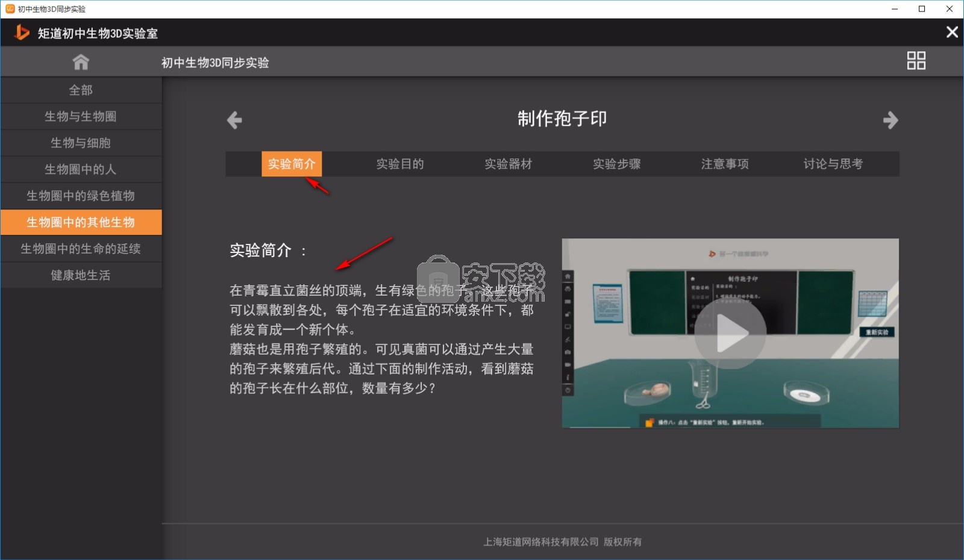Switch to the 实验目的 tab

[x=400, y=164]
